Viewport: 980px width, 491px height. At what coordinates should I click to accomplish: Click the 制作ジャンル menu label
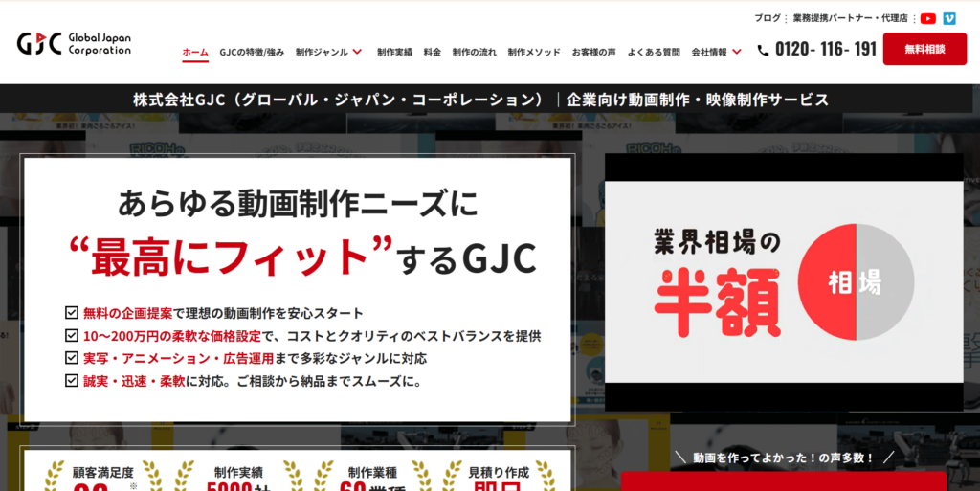322,53
